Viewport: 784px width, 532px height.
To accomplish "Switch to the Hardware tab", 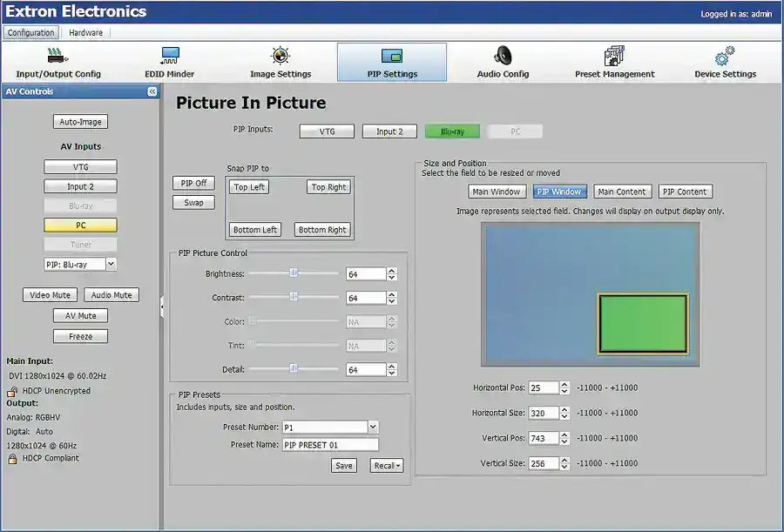I will [86, 33].
